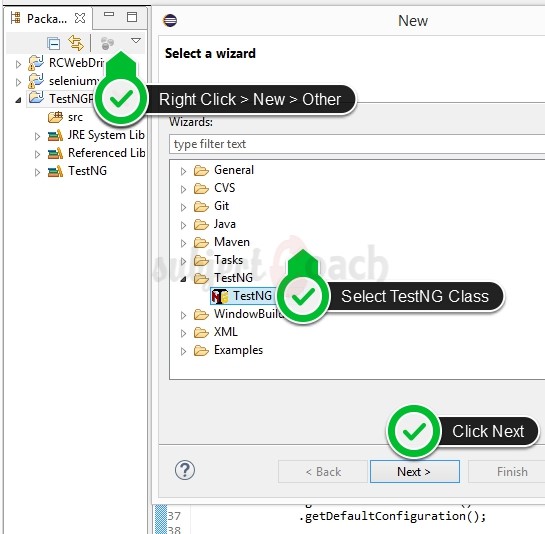The height and width of the screenshot is (534, 545).
Task: Click the wizard Help question mark
Action: tap(185, 470)
